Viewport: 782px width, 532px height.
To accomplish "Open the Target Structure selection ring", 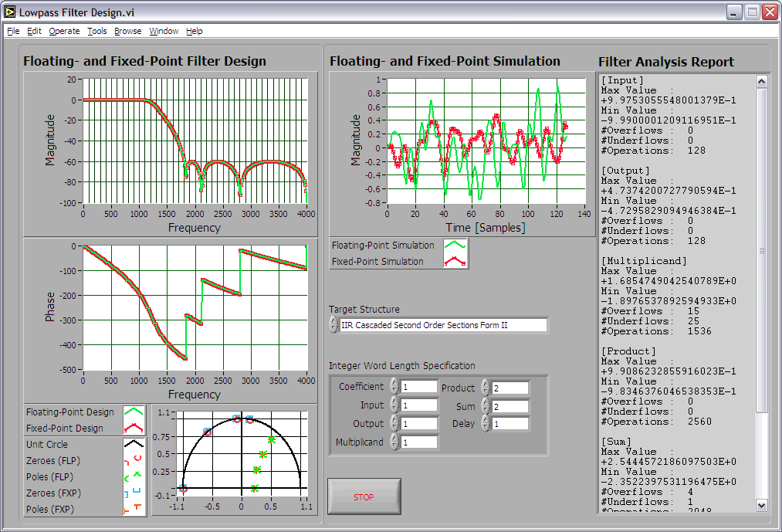I will [x=443, y=325].
